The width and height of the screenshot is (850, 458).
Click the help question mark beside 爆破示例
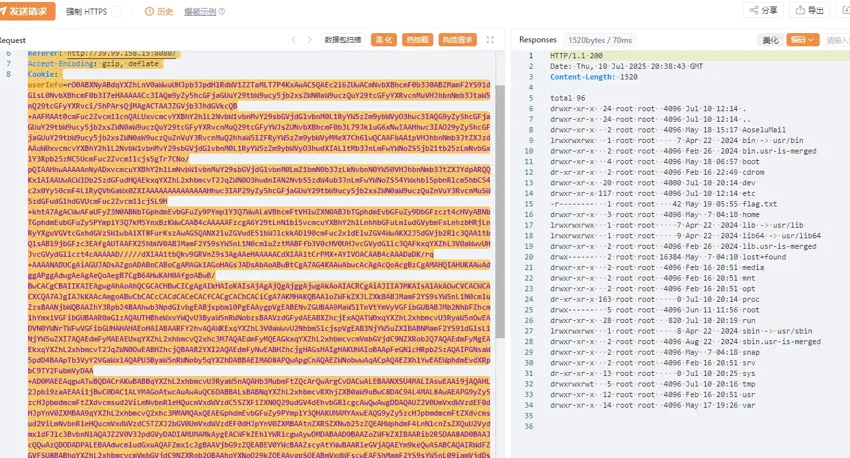coord(221,11)
